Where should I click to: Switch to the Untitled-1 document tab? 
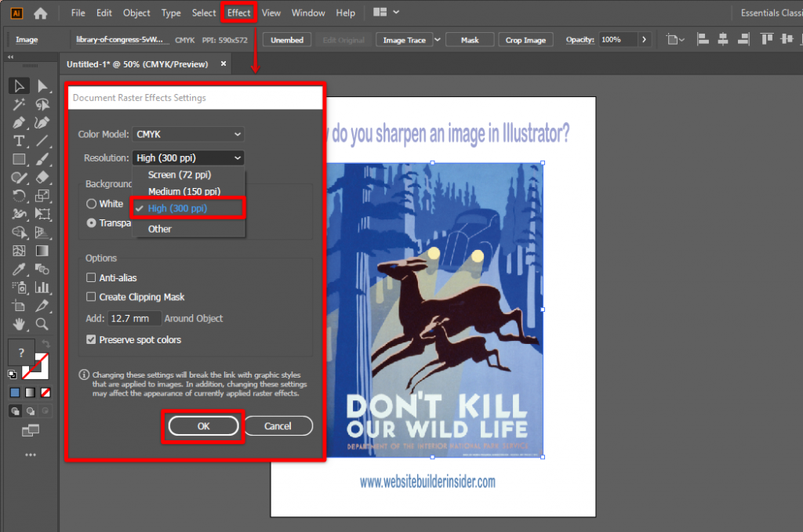(x=137, y=64)
